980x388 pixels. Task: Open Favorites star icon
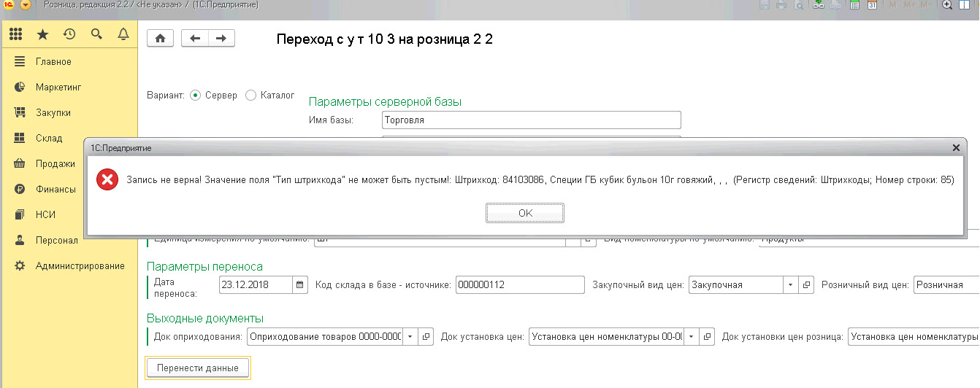tap(42, 34)
